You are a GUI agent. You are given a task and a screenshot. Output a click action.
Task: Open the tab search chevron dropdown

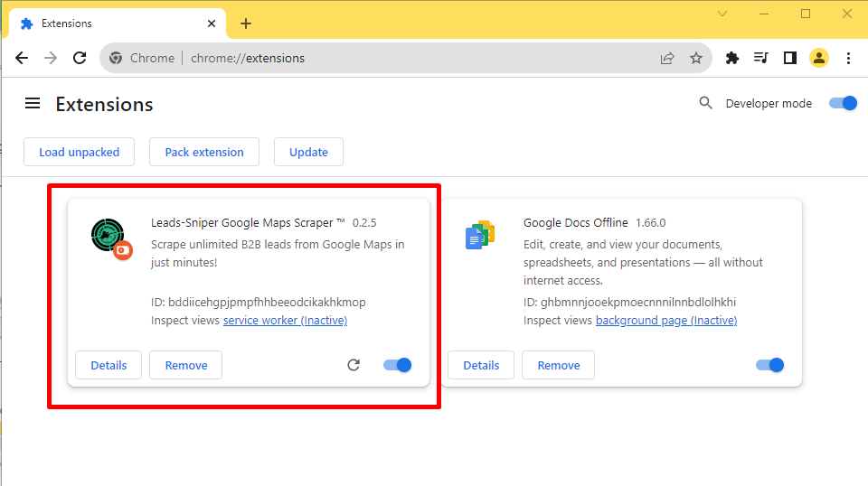pyautogui.click(x=722, y=14)
